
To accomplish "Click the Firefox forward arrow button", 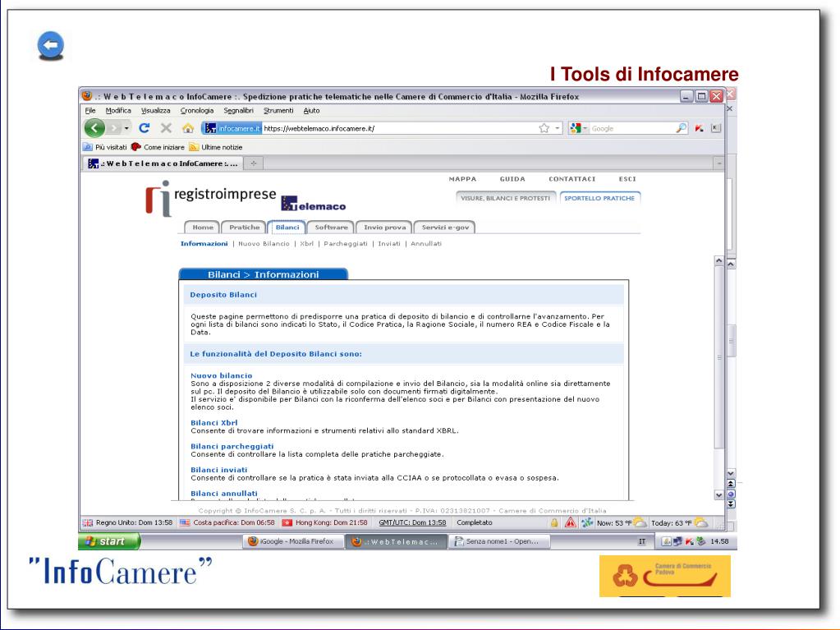I will coord(113,128).
